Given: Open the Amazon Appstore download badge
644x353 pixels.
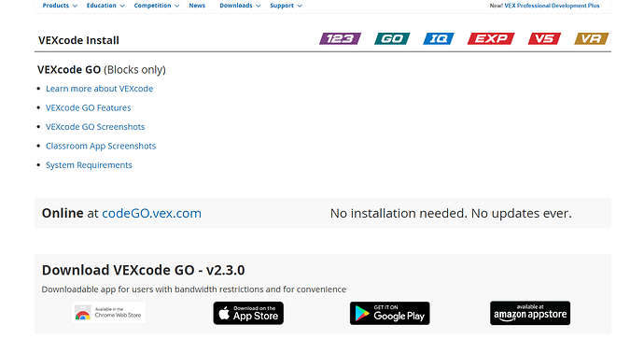Looking at the screenshot, I should click(530, 313).
